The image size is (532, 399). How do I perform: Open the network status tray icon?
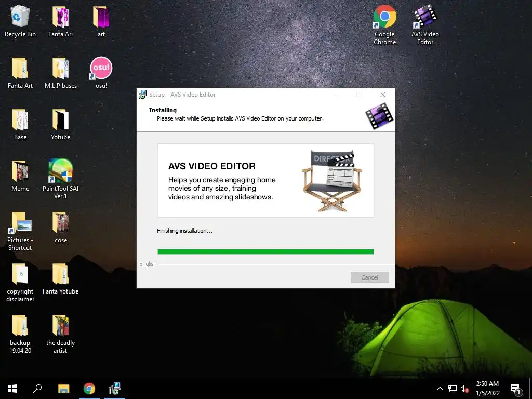(x=453, y=389)
